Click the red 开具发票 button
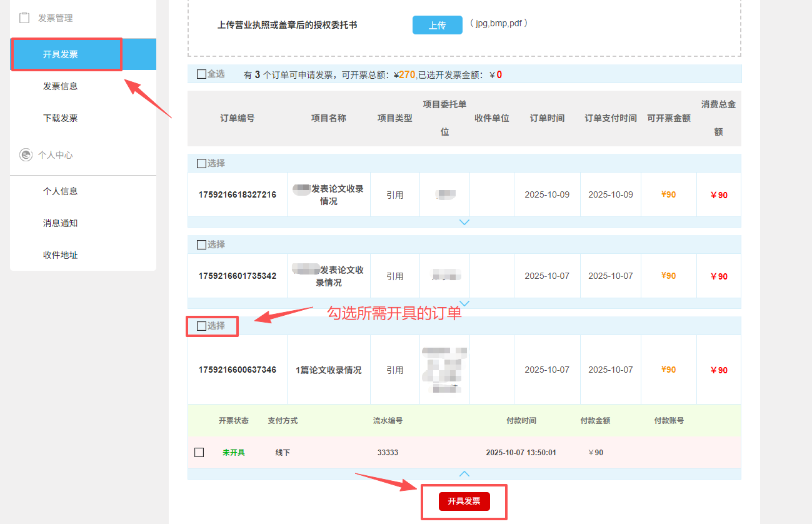Image resolution: width=812 pixels, height=524 pixels. tap(464, 501)
